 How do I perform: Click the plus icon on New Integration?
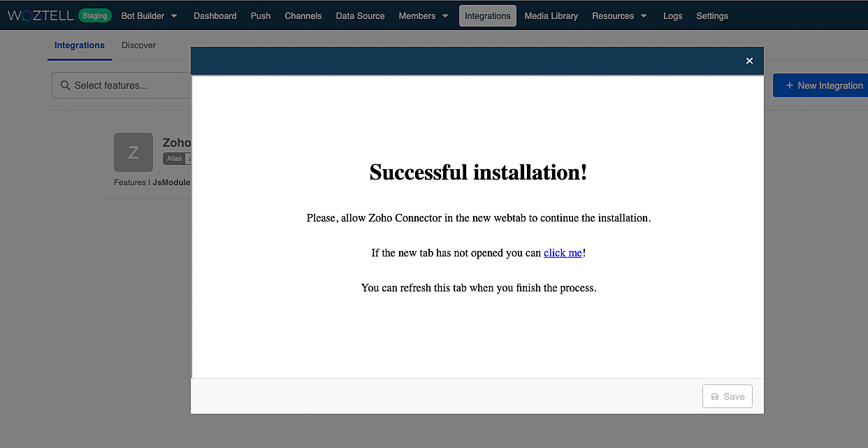coord(790,85)
